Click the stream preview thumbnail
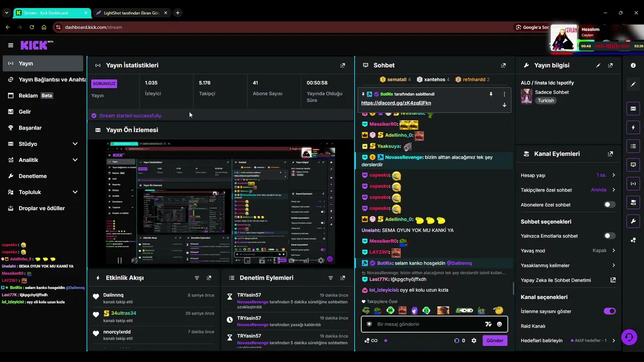This screenshot has height=362, width=644. (221, 203)
